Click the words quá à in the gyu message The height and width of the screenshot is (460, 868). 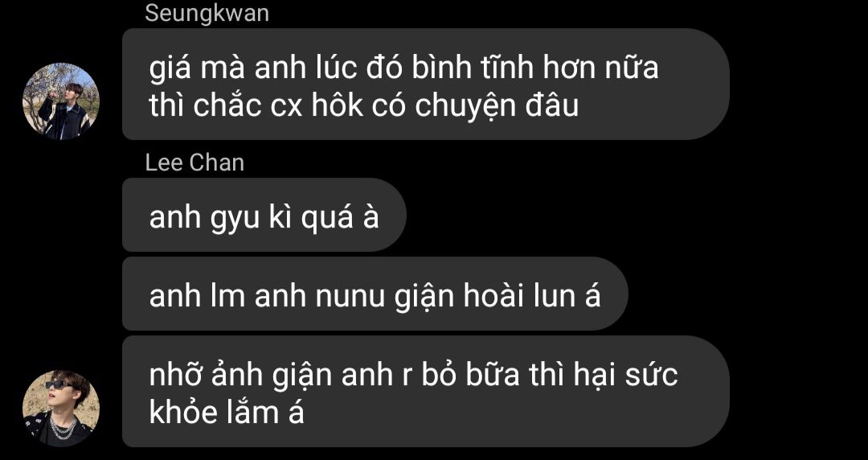(341, 217)
